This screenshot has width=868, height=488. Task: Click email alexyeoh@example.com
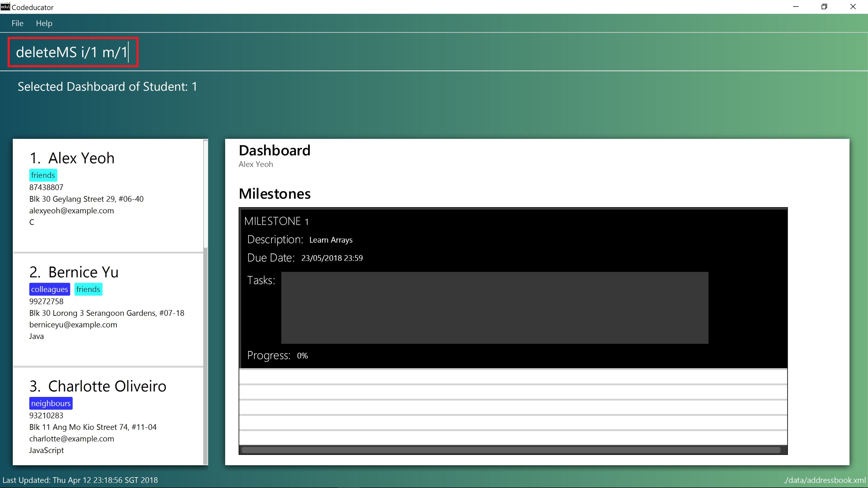[71, 210]
